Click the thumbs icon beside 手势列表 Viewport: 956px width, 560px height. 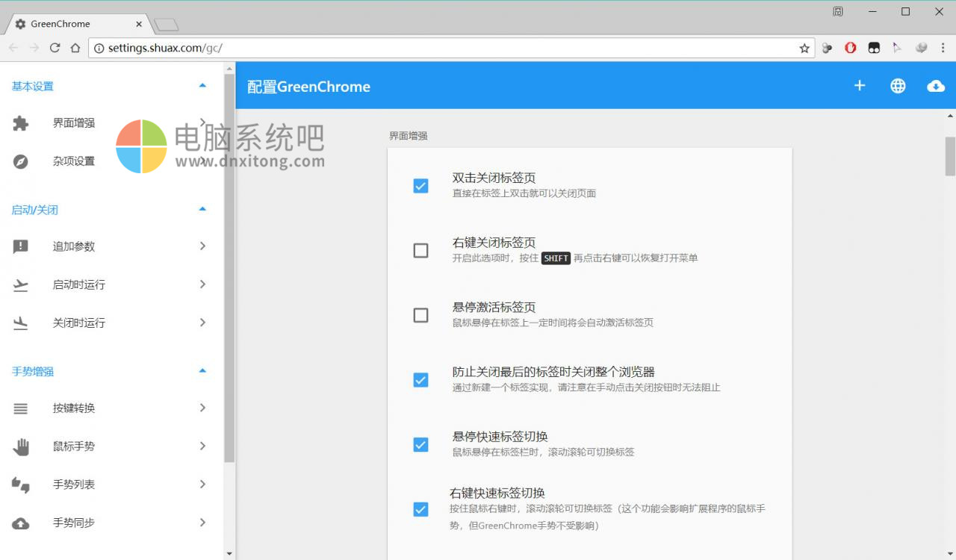(21, 485)
